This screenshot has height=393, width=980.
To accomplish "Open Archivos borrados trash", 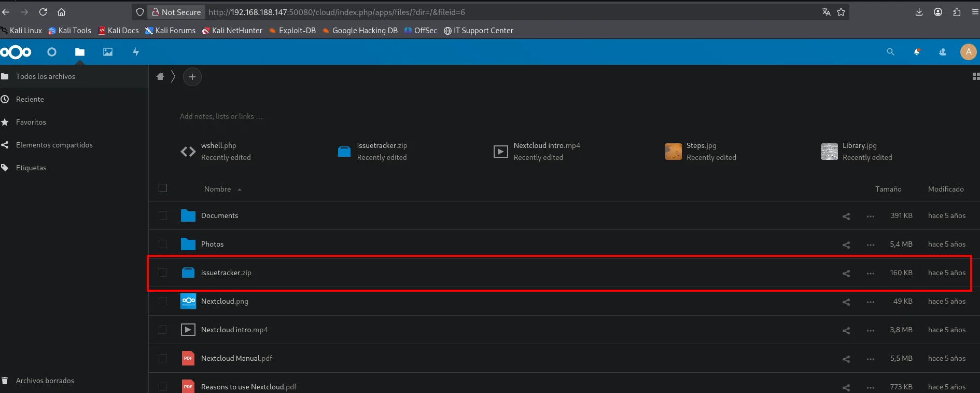I will [74, 381].
